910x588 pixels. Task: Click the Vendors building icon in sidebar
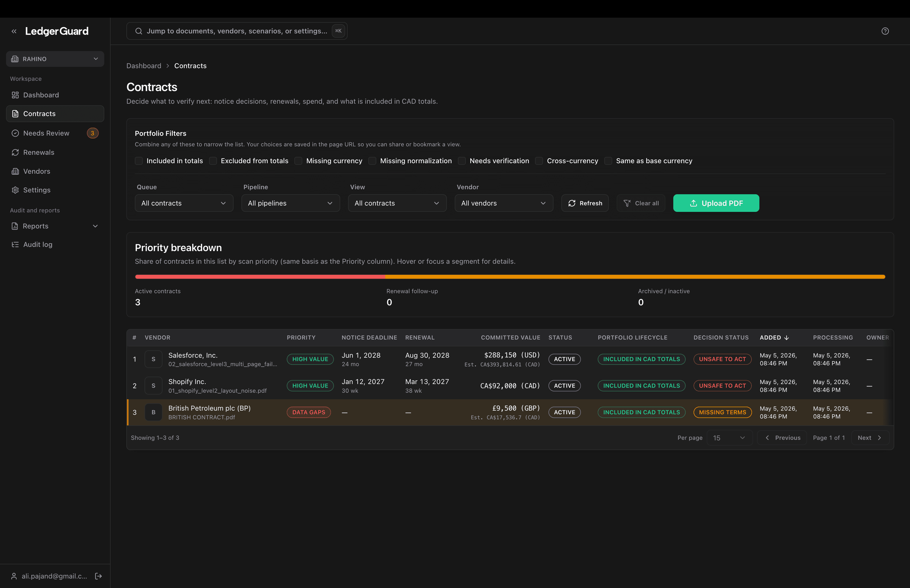15,171
